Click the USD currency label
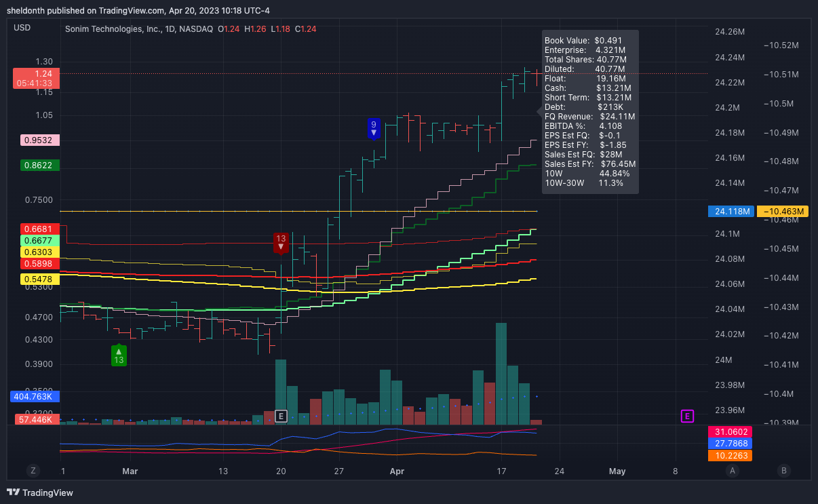 point(22,28)
